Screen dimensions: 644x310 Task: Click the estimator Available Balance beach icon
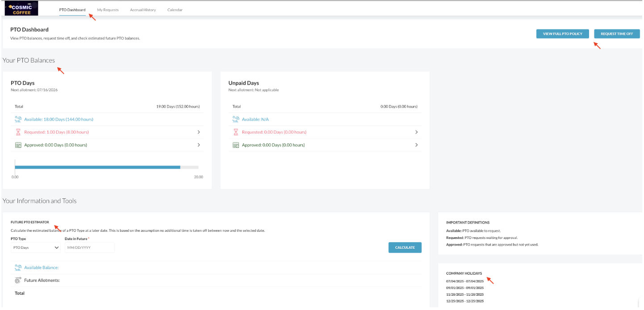[18, 268]
